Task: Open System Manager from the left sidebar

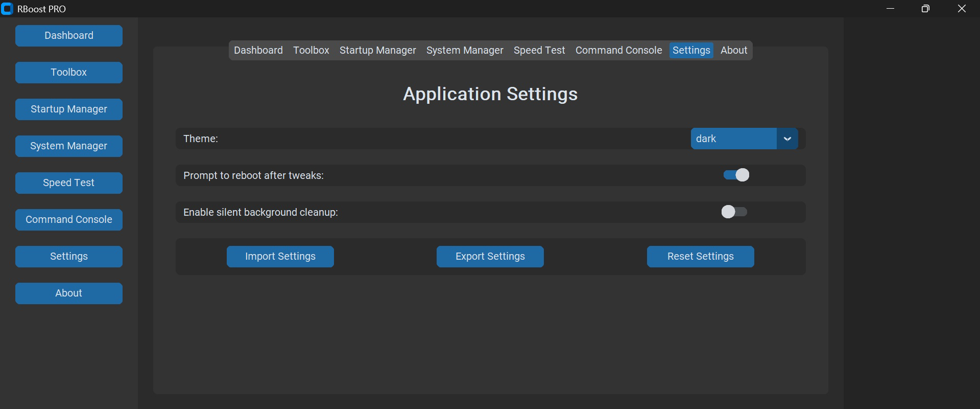Action: point(69,146)
